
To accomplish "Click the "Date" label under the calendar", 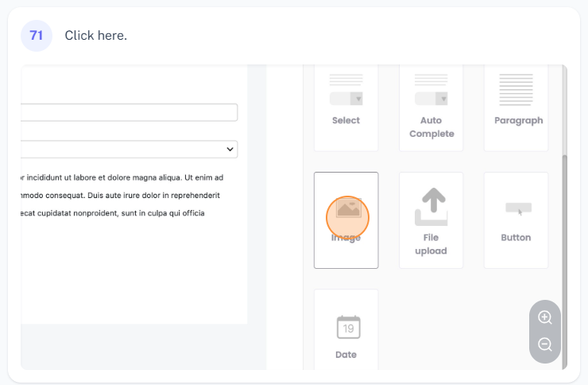I will (346, 355).
